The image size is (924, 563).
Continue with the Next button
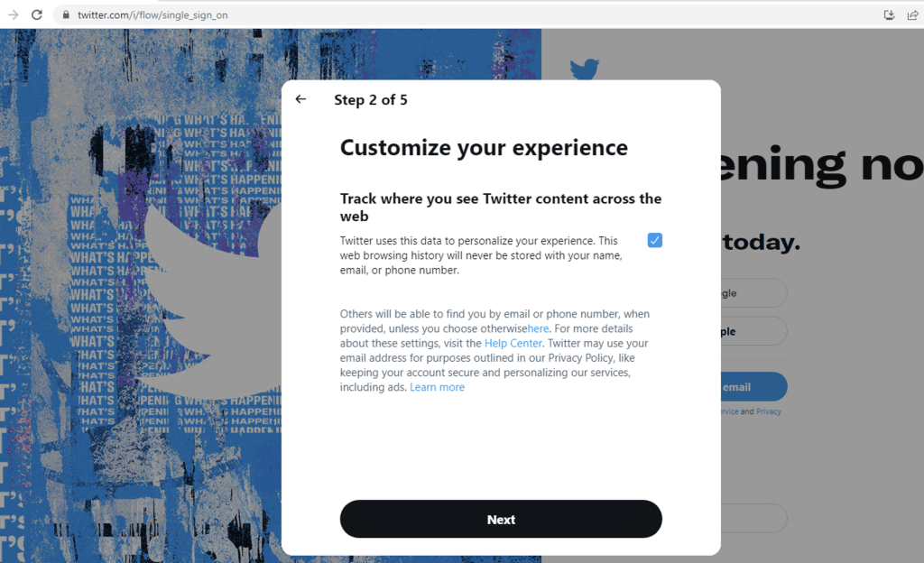pyautogui.click(x=501, y=519)
